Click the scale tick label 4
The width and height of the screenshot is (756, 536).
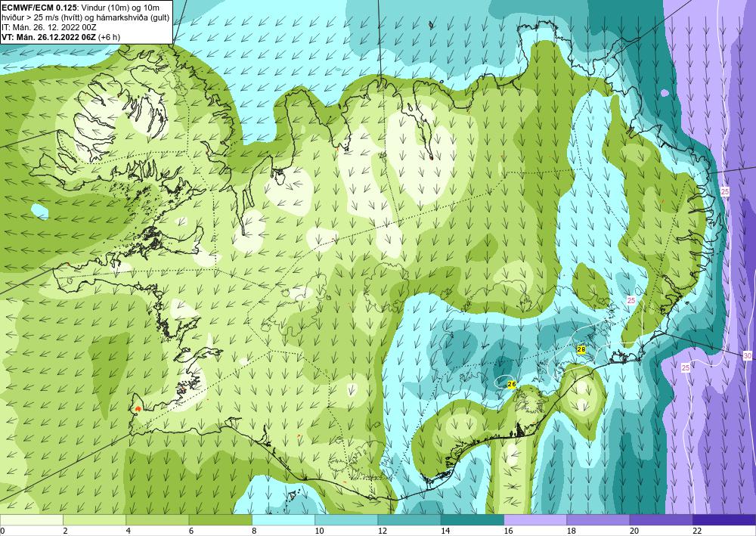129,531
